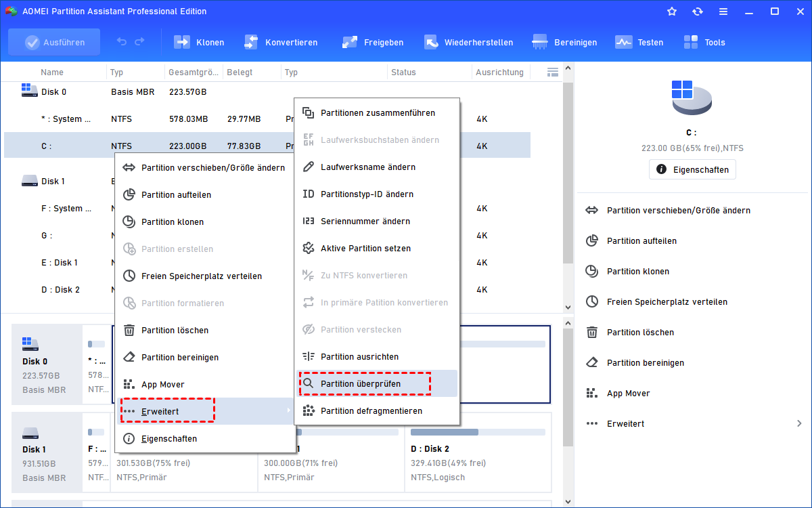Click the partition list vertical scrollbar
812x508 pixels.
tap(568, 173)
